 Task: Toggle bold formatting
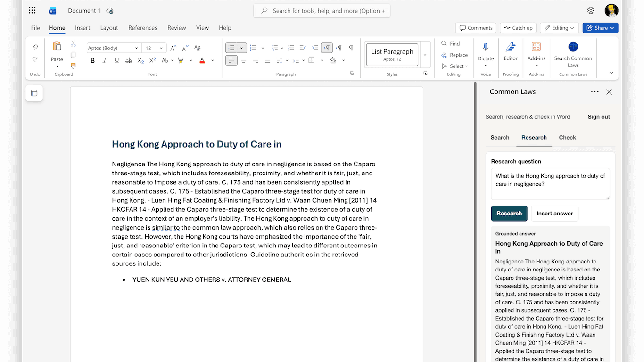pos(92,60)
